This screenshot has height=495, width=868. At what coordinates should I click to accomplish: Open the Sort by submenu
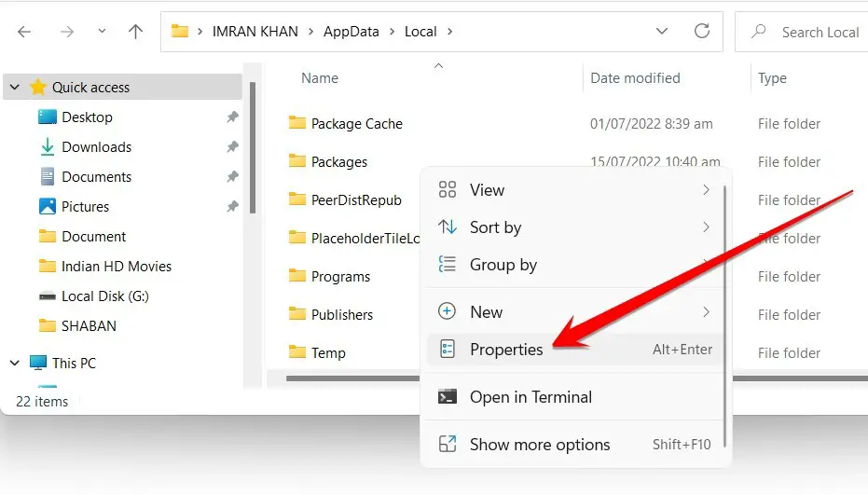click(576, 227)
